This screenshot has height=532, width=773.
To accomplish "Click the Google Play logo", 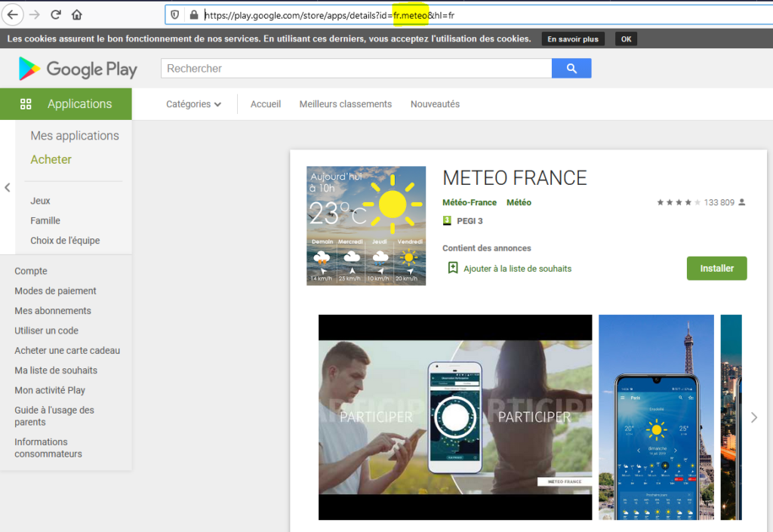I will 78,69.
